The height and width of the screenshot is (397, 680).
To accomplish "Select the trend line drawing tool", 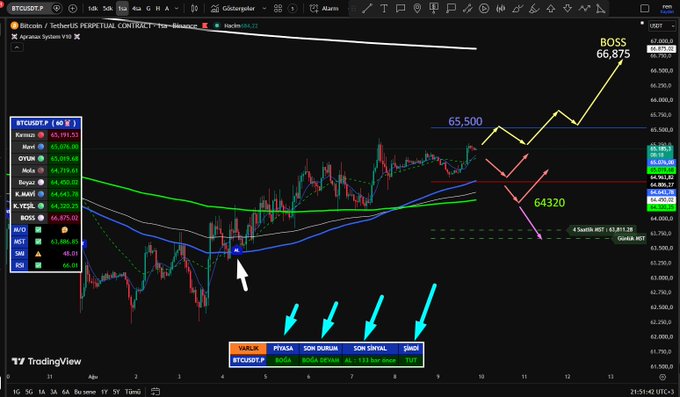I will tap(367, 8).
